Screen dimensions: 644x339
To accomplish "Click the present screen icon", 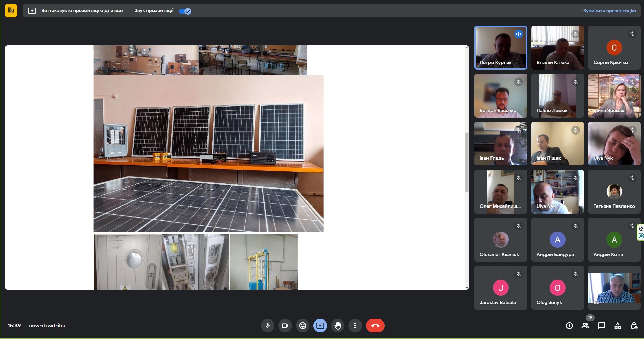I will (x=320, y=326).
